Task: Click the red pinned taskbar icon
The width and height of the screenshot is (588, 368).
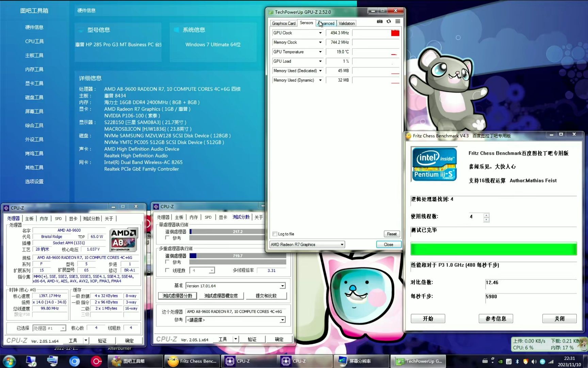Action: [x=96, y=361]
